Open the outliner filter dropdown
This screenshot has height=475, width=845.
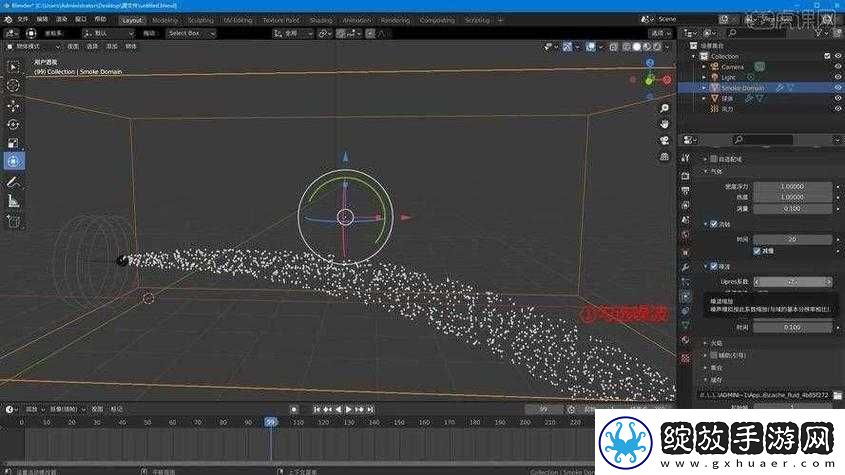(821, 33)
